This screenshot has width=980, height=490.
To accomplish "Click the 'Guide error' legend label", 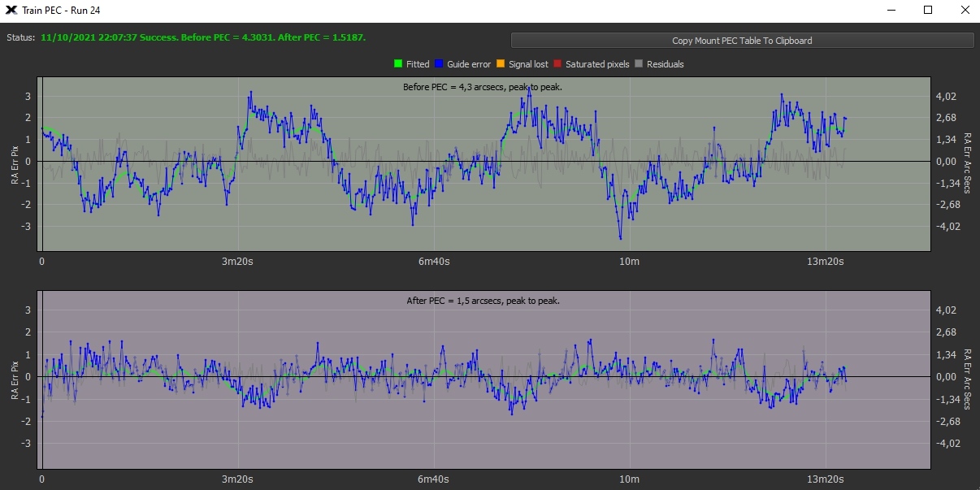I will coord(469,64).
